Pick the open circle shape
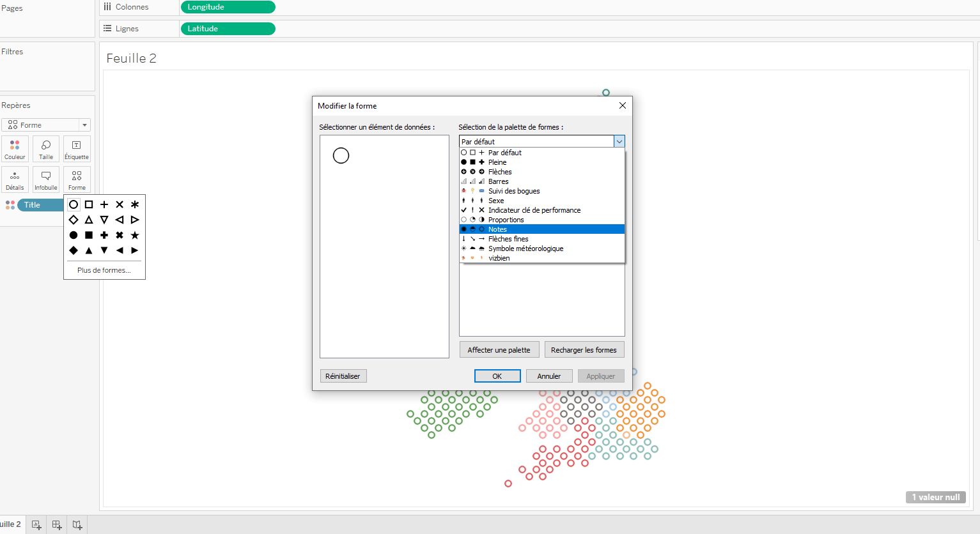This screenshot has width=980, height=534. pyautogui.click(x=74, y=204)
